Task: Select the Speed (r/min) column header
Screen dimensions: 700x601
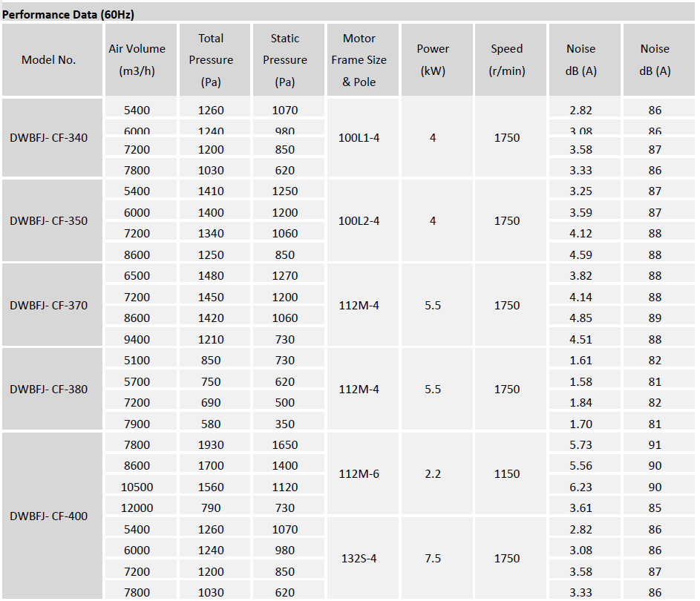Action: coord(507,60)
